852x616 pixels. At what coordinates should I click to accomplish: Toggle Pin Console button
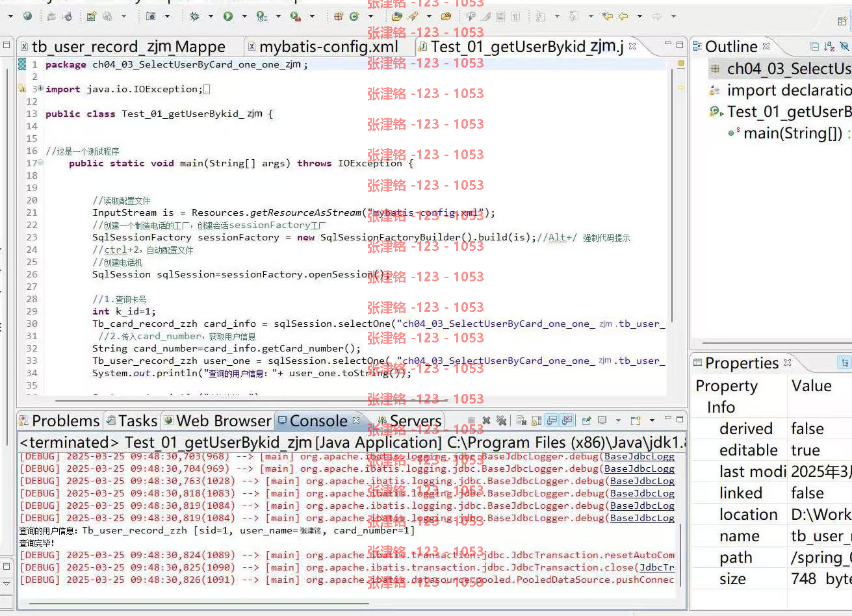(586, 420)
